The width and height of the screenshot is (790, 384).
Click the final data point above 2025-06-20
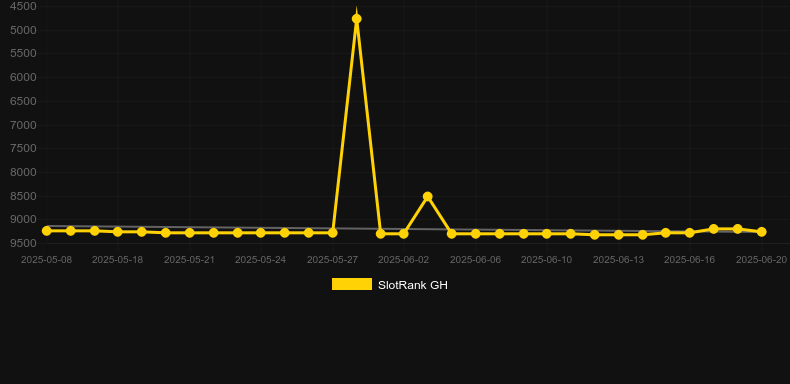pyautogui.click(x=762, y=232)
